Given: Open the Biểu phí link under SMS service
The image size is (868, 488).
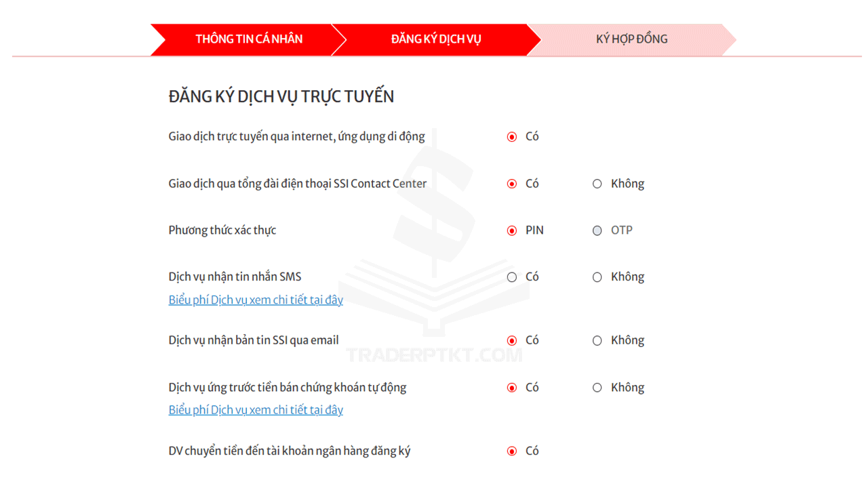Looking at the screenshot, I should click(x=256, y=300).
